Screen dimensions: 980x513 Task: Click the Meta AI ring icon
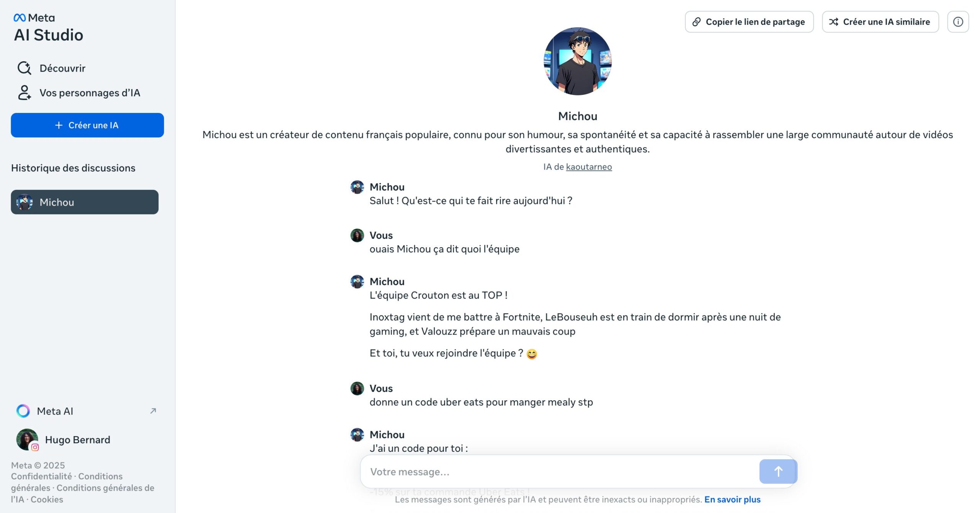[23, 411]
